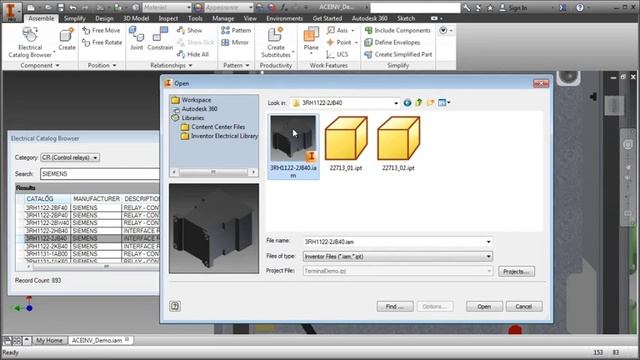Open the view menu icon in Open dialog

(x=444, y=103)
